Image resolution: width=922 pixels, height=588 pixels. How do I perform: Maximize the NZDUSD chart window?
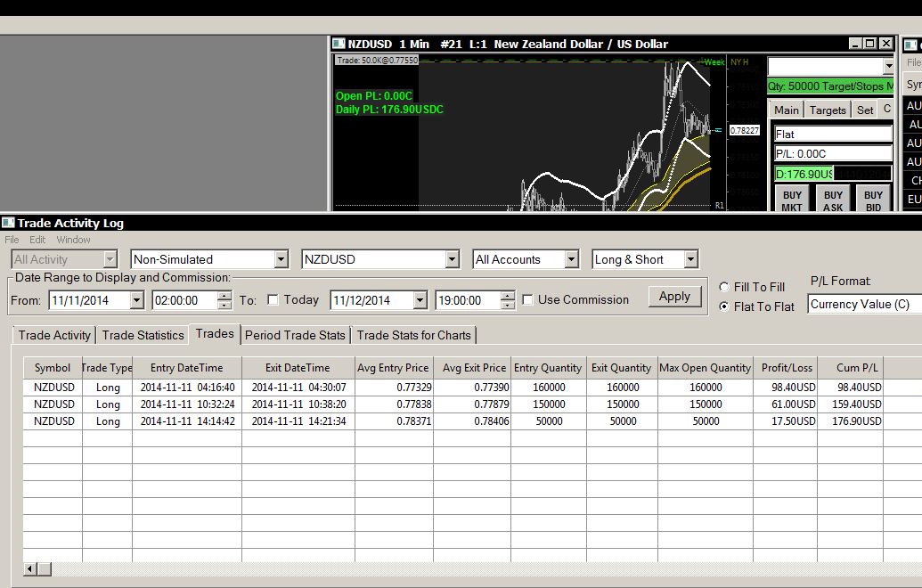pos(870,44)
